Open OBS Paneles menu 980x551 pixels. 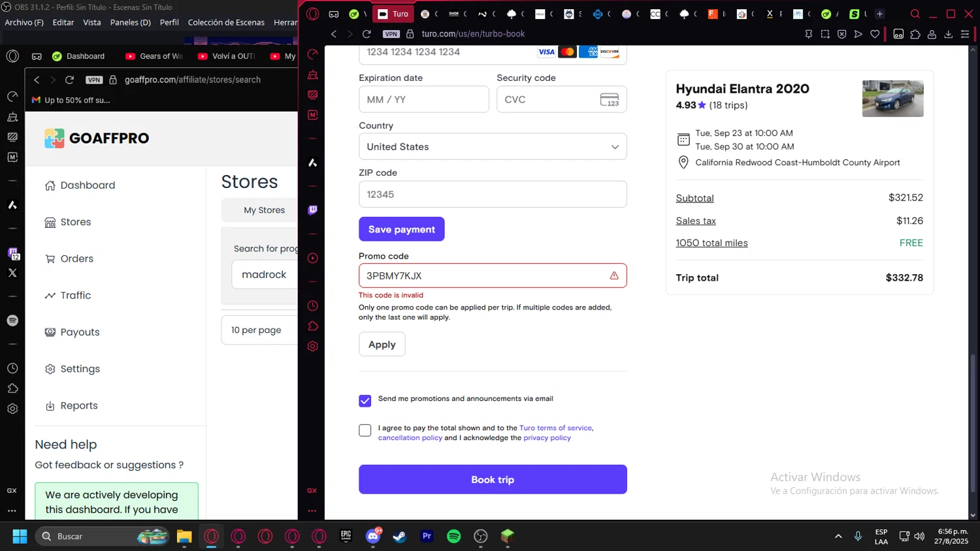(x=130, y=22)
